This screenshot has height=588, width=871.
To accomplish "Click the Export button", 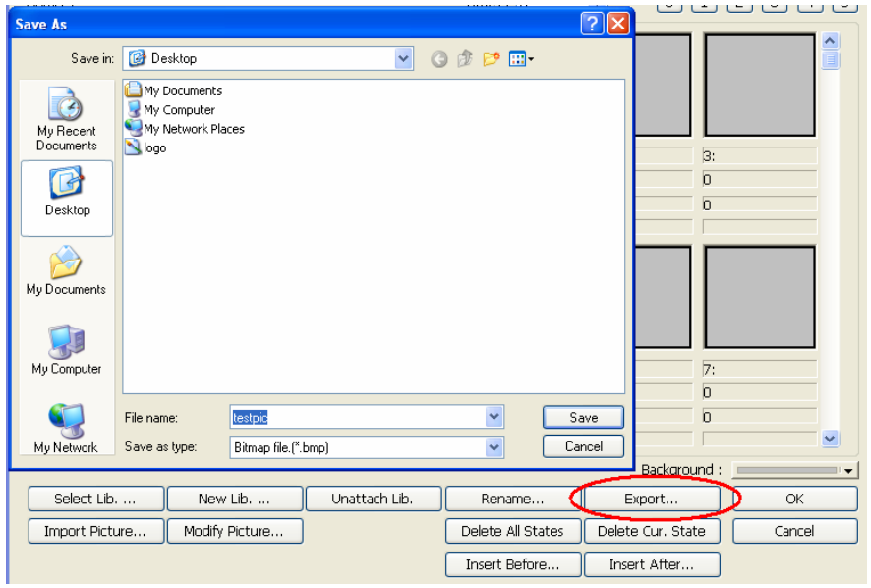I will click(652, 499).
